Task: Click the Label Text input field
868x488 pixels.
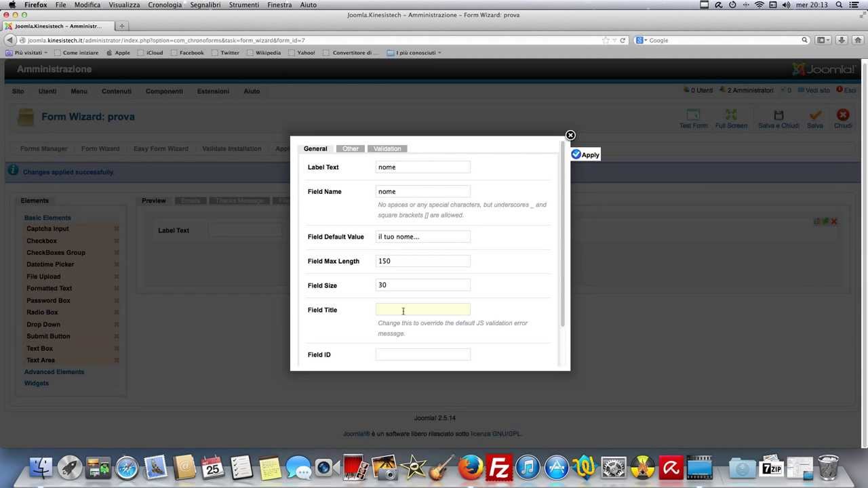Action: pos(422,167)
